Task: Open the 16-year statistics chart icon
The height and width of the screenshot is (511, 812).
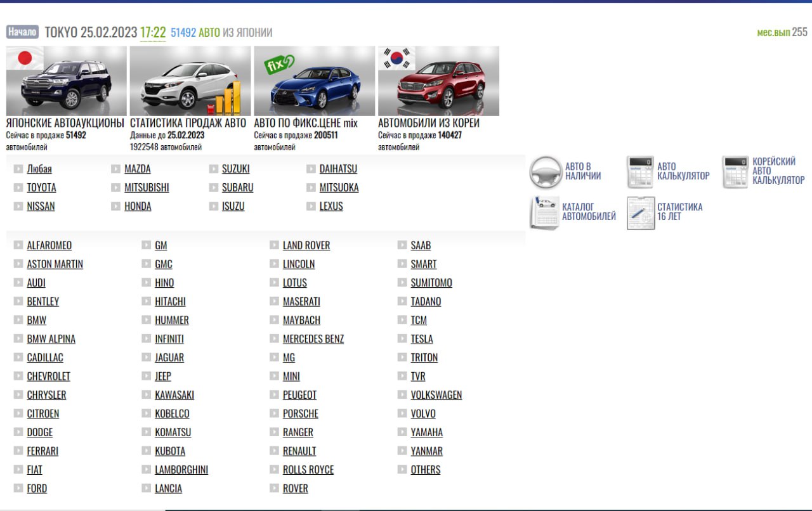Action: pos(640,212)
